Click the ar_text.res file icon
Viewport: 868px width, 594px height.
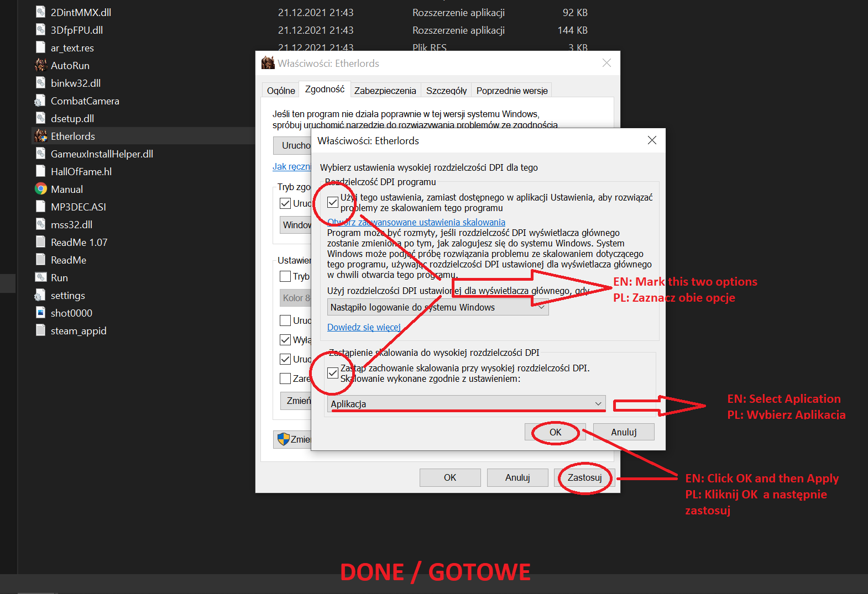point(40,48)
